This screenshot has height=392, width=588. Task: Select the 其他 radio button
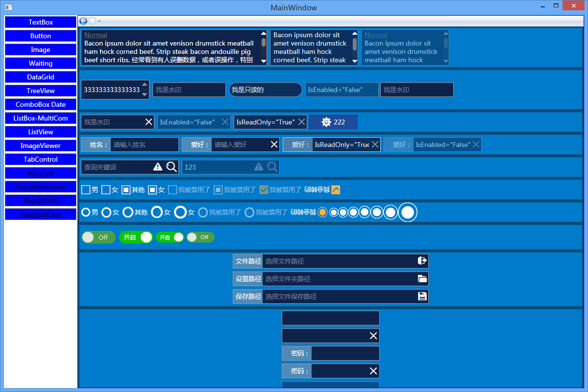(128, 212)
